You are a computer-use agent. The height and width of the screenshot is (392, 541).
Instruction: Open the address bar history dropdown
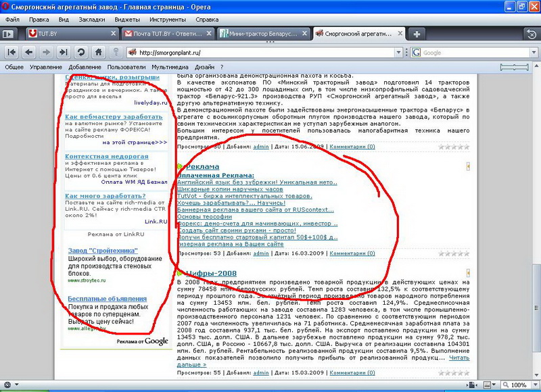pos(398,53)
